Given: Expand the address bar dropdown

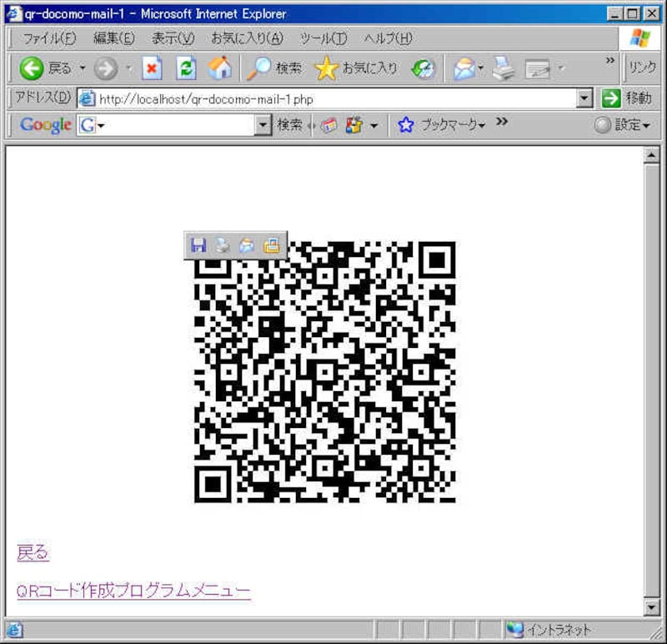Looking at the screenshot, I should [x=585, y=98].
